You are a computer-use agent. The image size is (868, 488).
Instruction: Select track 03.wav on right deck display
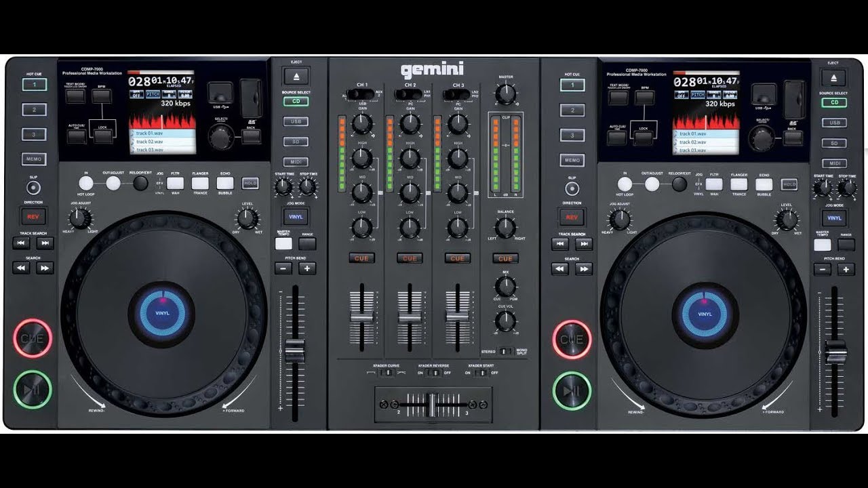706,150
